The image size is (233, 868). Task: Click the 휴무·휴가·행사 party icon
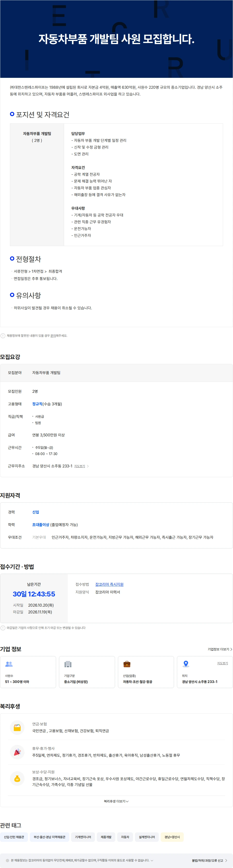click(17, 752)
